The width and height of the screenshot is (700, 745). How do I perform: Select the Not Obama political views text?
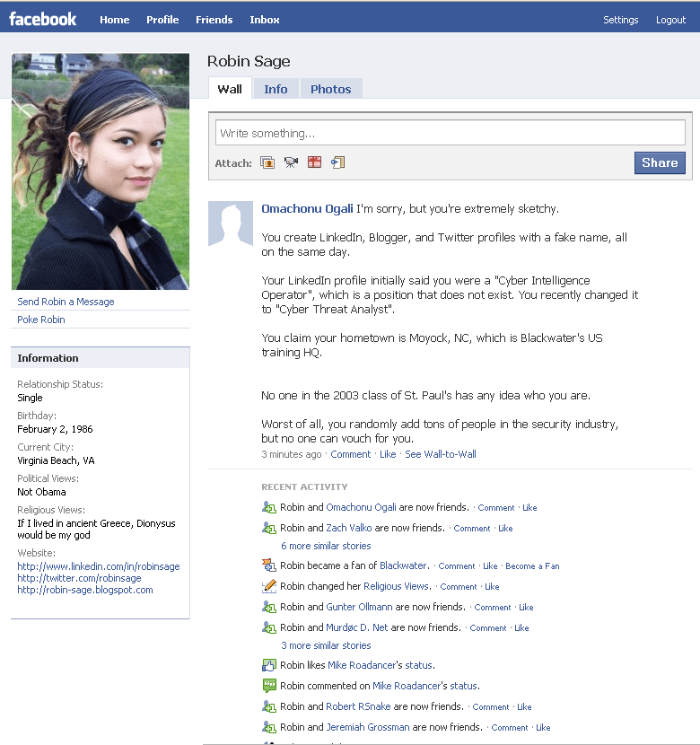pyautogui.click(x=42, y=492)
